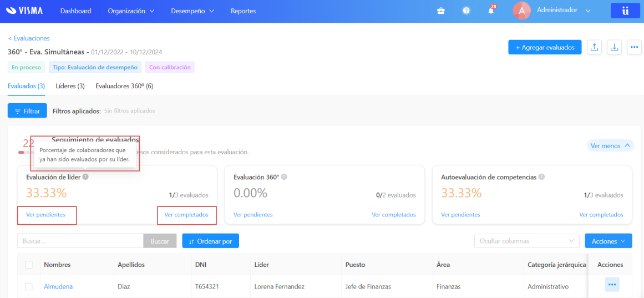The height and width of the screenshot is (298, 644).
Task: Open the notifications bell with 28 badge
Action: (x=491, y=11)
